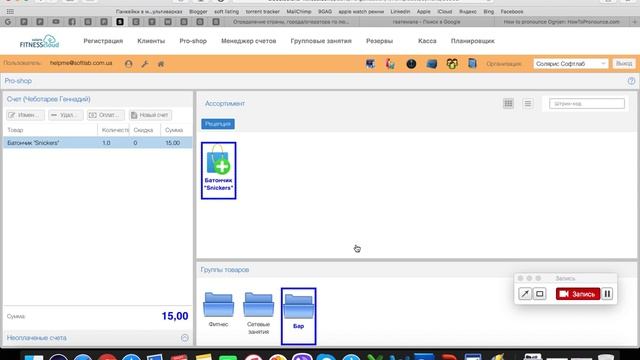Click the red-and-blue figure icon in orange bar
This screenshot has width=640, height=360.
[x=390, y=64]
